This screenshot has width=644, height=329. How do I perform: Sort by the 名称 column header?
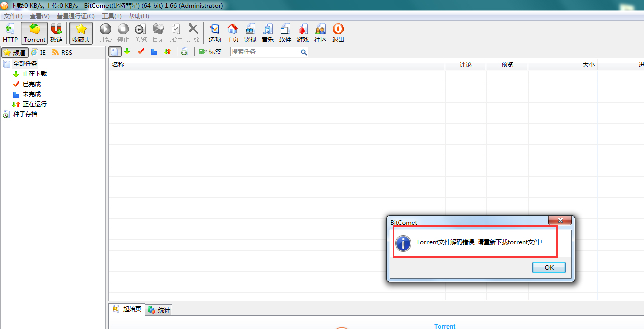pyautogui.click(x=276, y=64)
